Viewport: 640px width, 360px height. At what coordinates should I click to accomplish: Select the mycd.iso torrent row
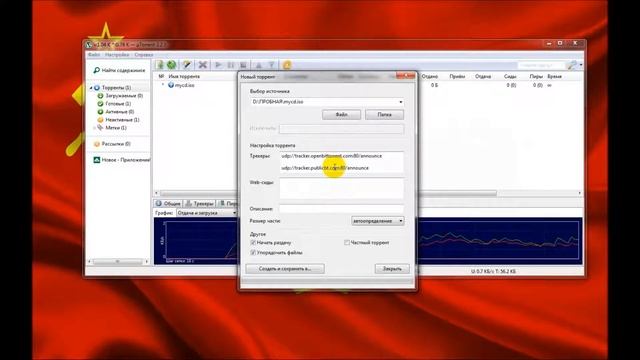pyautogui.click(x=369, y=85)
